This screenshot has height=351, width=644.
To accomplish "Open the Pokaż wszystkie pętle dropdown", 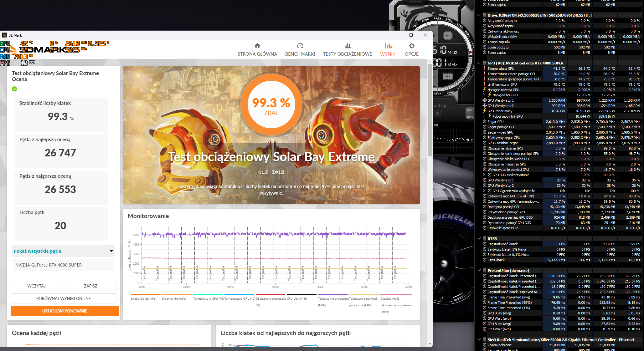I will tap(64, 251).
